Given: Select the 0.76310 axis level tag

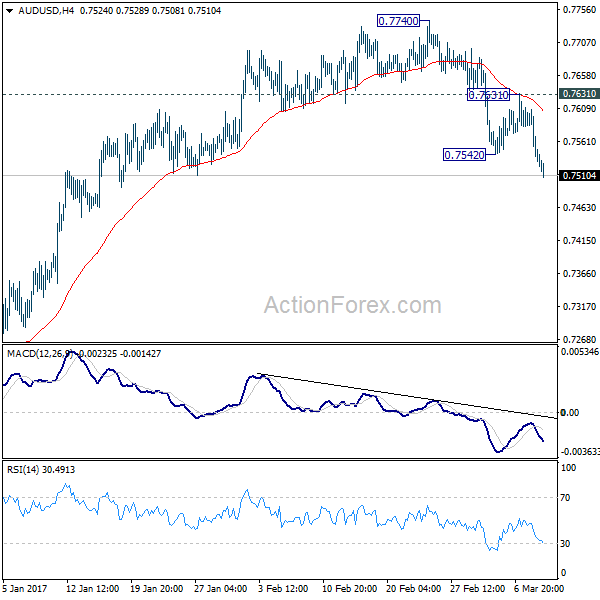Looking at the screenshot, I should [x=579, y=94].
